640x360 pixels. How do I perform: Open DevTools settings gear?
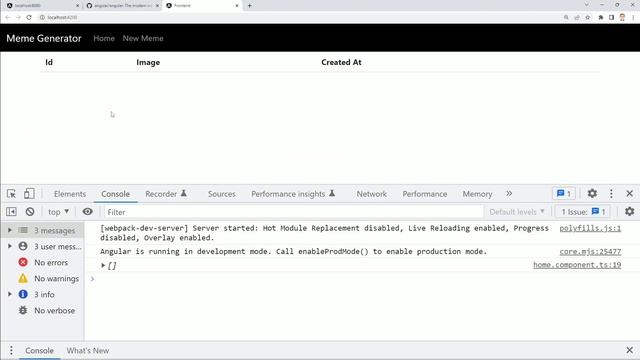tap(592, 193)
